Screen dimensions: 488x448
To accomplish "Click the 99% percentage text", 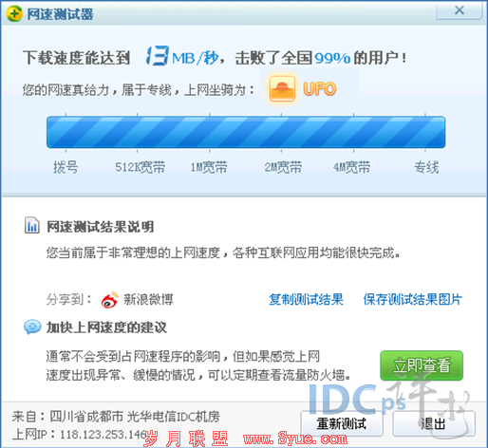I will pyautogui.click(x=332, y=58).
